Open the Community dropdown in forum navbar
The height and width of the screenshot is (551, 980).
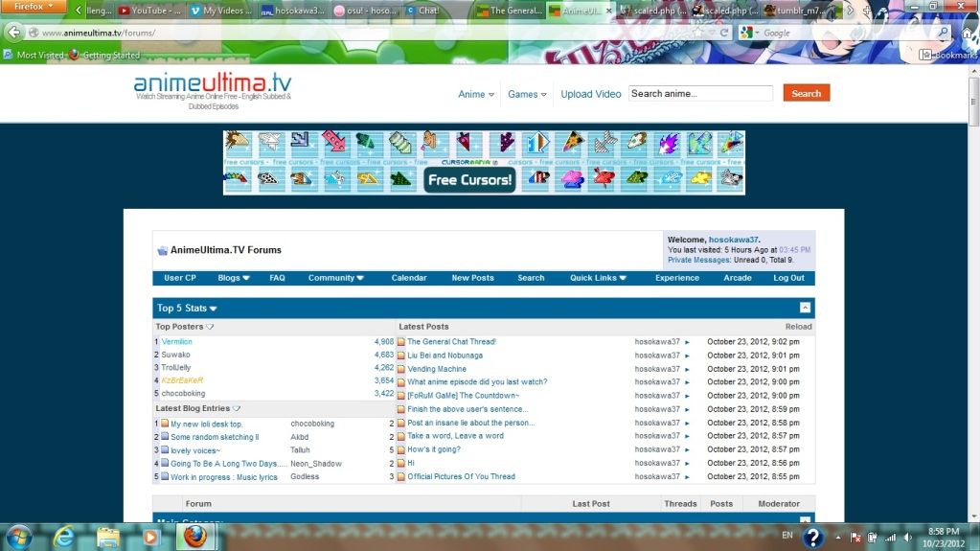(335, 278)
